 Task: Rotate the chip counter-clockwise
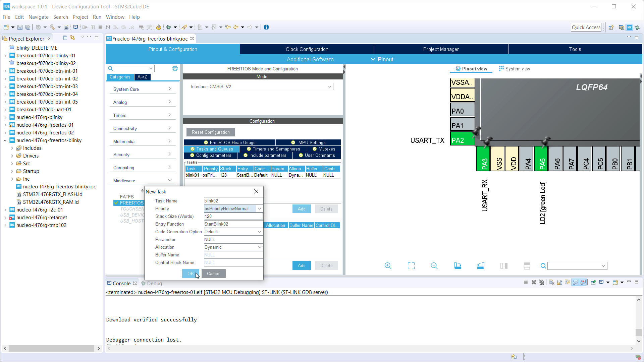(x=481, y=266)
